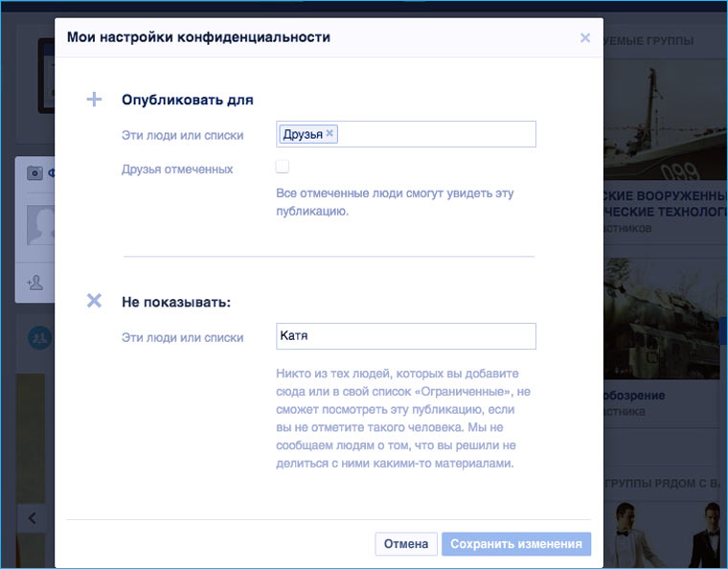This screenshot has height=569, width=728.
Task: Click the round group icon on left
Action: (x=39, y=337)
